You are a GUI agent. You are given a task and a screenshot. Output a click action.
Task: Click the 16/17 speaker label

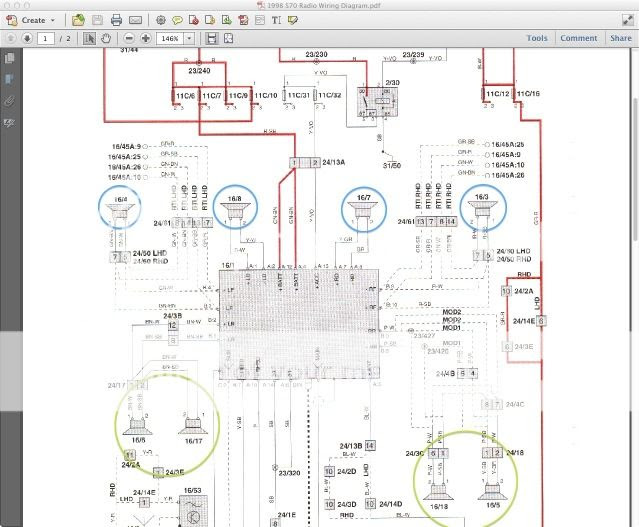click(x=193, y=441)
